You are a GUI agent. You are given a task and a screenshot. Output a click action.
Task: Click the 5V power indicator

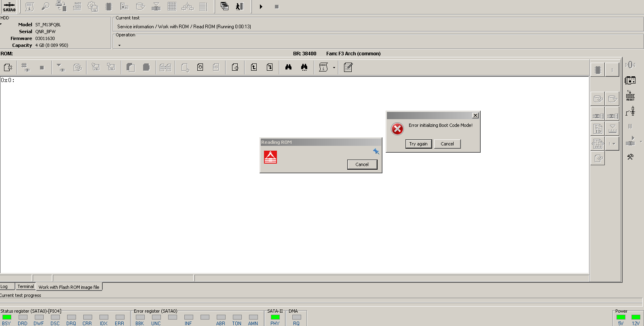(621, 317)
